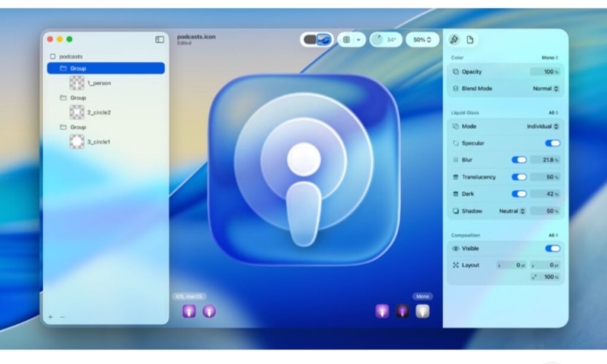Screen dimensions: 607x364
Task: Click the Visible eye icon
Action: pyautogui.click(x=456, y=248)
